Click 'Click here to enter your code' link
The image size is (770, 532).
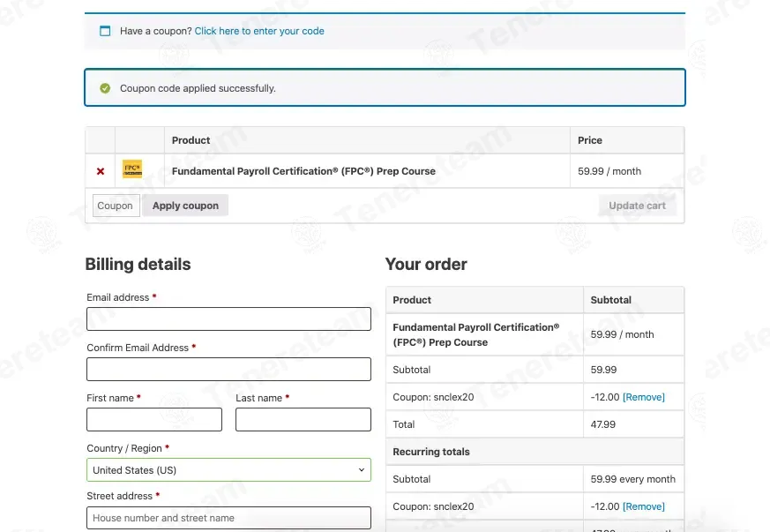(259, 31)
